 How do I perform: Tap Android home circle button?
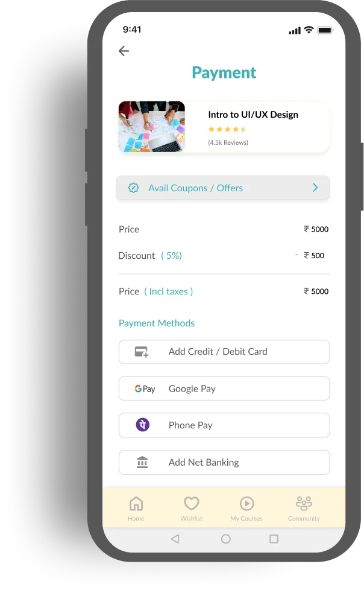pos(226,539)
